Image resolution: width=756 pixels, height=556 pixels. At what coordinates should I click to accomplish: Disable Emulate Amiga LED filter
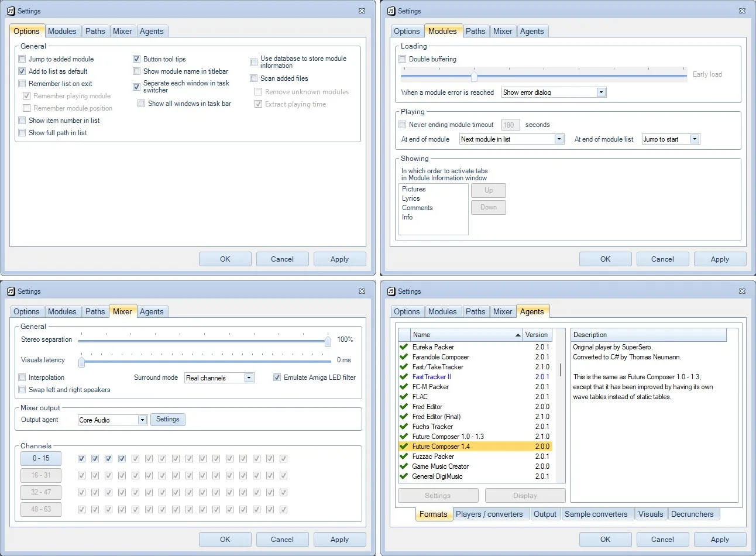click(277, 377)
